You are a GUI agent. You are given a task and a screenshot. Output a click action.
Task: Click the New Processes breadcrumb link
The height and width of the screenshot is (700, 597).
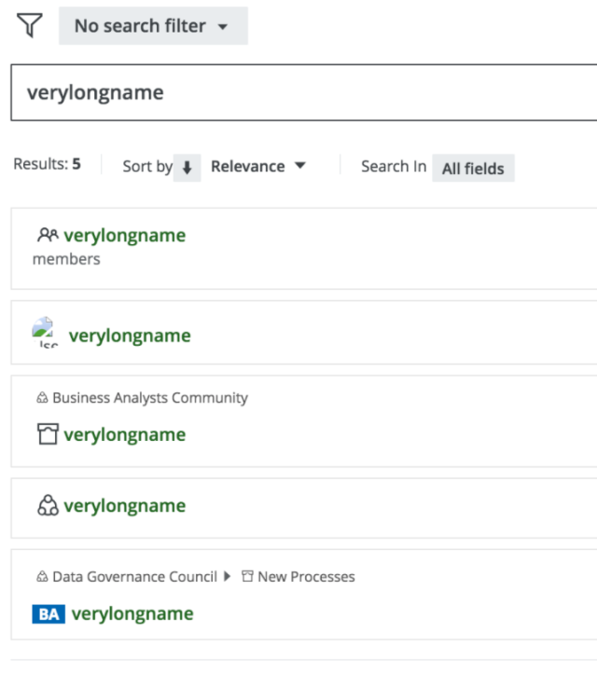coord(306,576)
